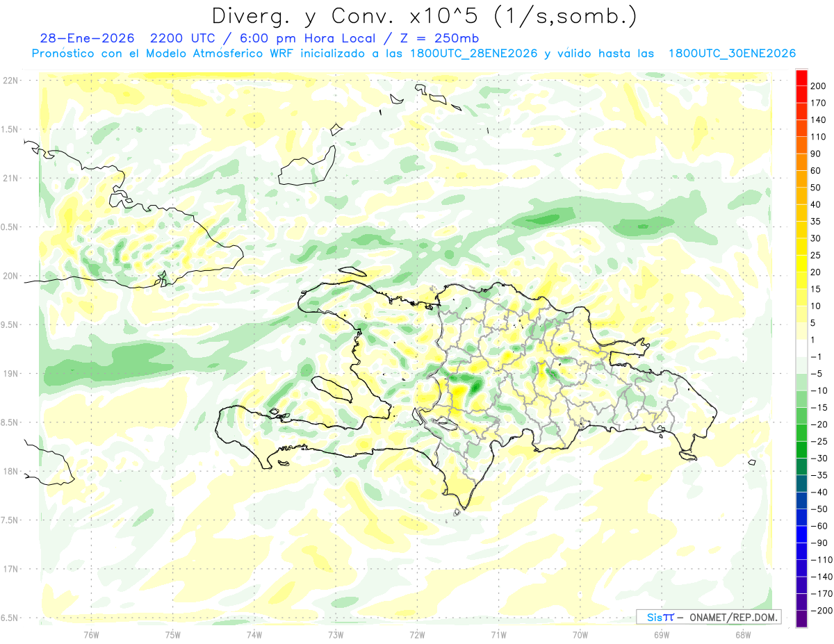
Task: Click the "8.5N" latitude label
Action: click(10, 422)
